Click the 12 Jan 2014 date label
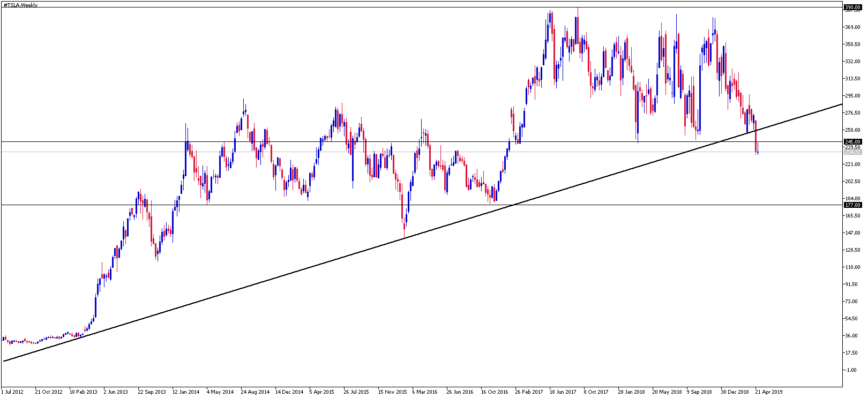868x398 pixels. coord(186,392)
